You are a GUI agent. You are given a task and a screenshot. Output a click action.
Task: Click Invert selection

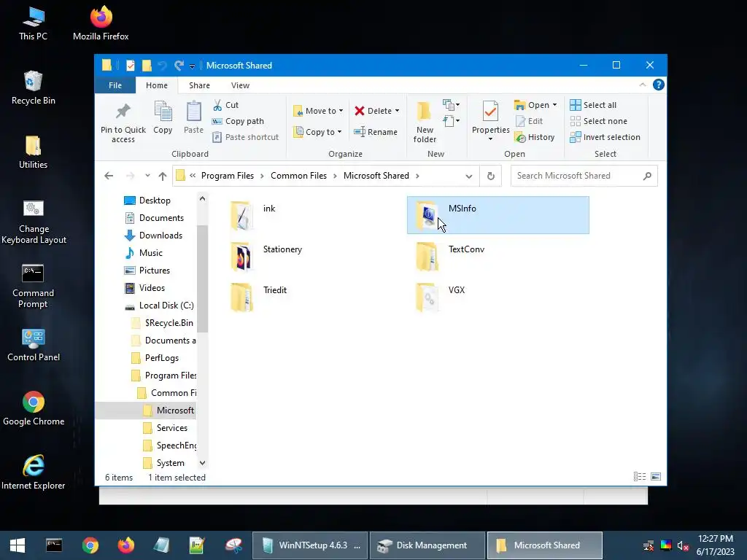click(x=605, y=137)
